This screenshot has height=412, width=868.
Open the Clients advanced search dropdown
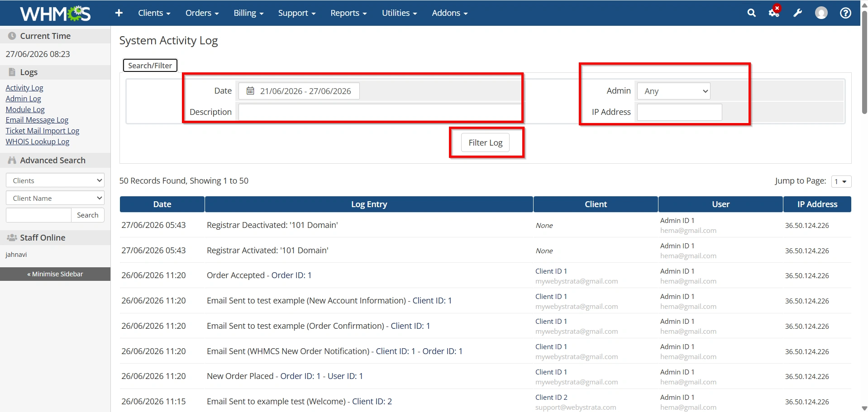tap(55, 180)
